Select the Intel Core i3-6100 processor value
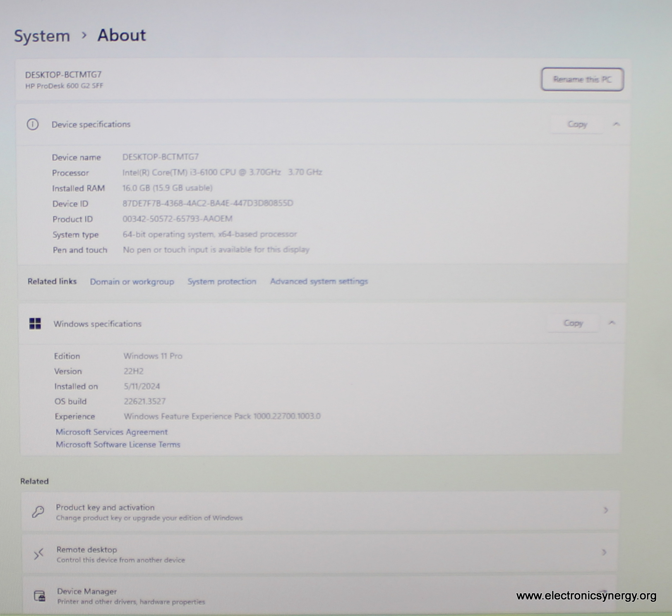Image resolution: width=672 pixels, height=616 pixels. 222,172
